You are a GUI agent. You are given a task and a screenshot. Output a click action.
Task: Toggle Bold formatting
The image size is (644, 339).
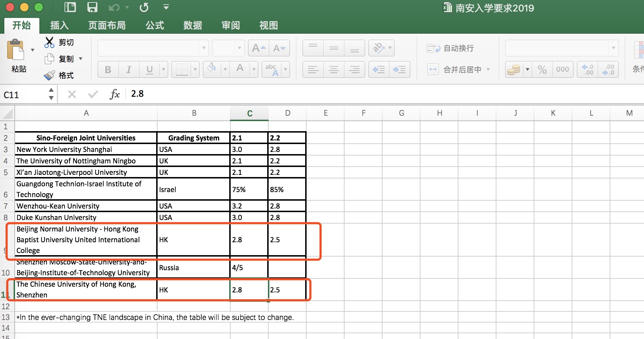coord(108,70)
